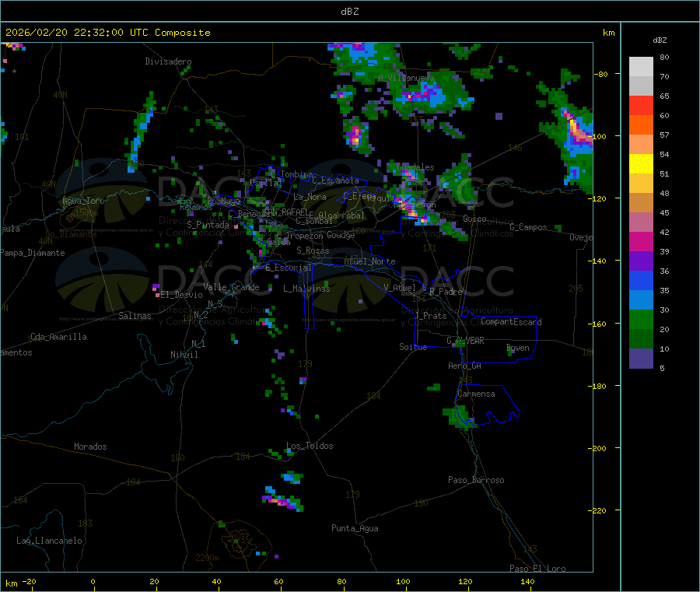Click the orange 57-60 dBZ swatch

[641, 125]
